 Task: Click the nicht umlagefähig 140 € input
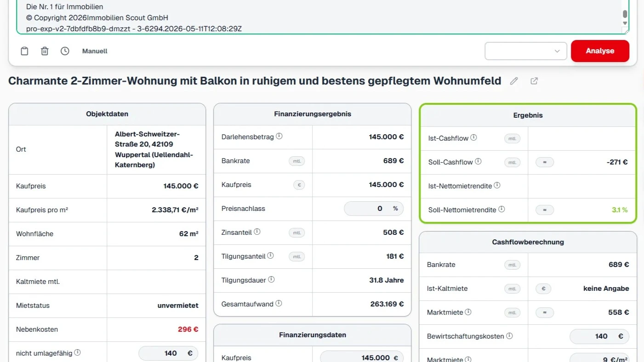168,353
